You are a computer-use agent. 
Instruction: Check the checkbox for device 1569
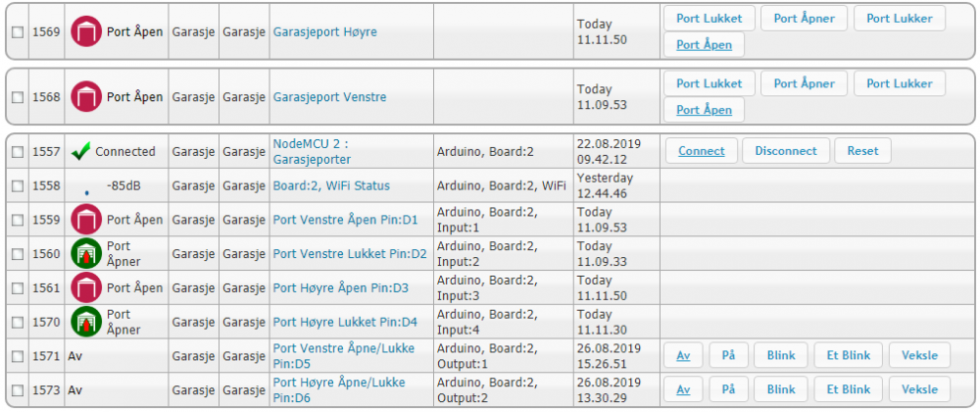[x=18, y=32]
